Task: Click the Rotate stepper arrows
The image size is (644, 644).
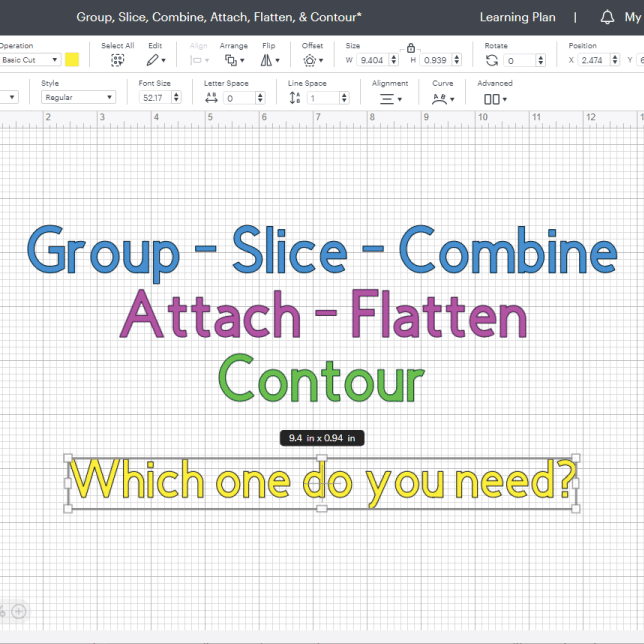Action: 541,60
